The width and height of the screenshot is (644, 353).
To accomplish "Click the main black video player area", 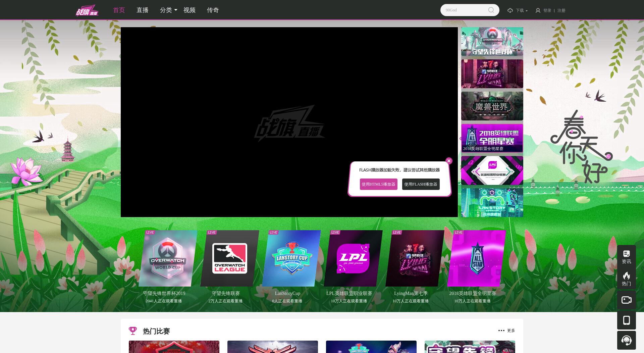I will 289,122.
